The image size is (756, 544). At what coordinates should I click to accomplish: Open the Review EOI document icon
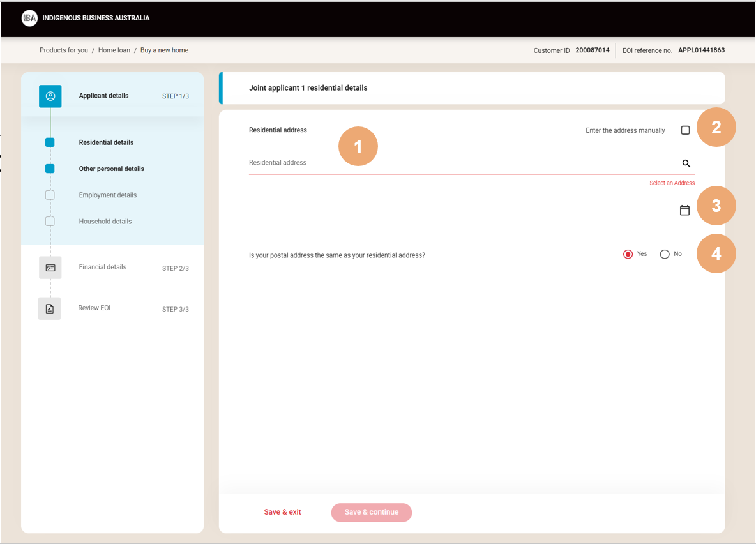pyautogui.click(x=50, y=308)
